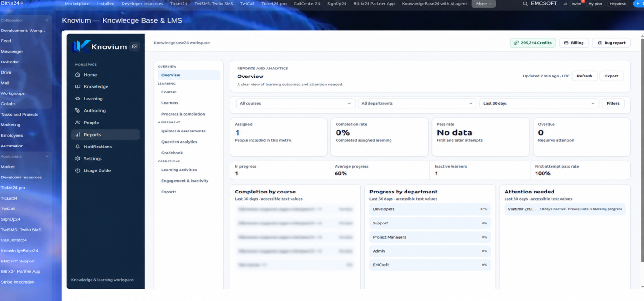
Task: Click the Knovium logo
Action: [100, 46]
